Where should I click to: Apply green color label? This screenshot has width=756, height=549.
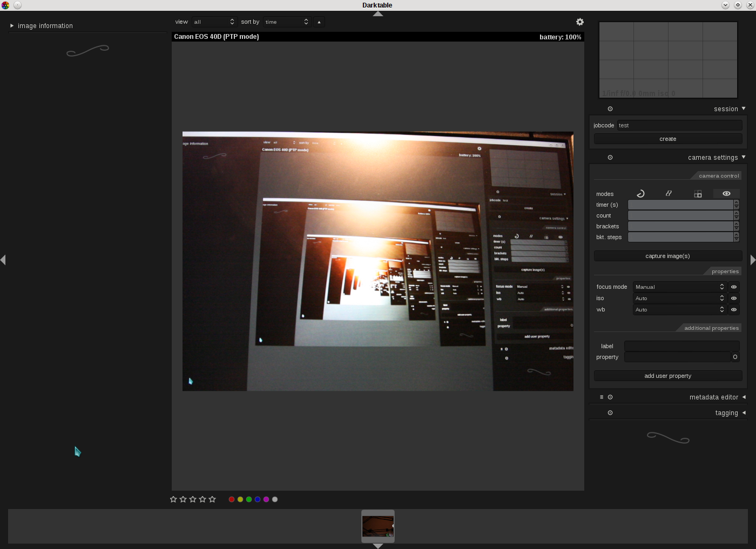pyautogui.click(x=249, y=499)
